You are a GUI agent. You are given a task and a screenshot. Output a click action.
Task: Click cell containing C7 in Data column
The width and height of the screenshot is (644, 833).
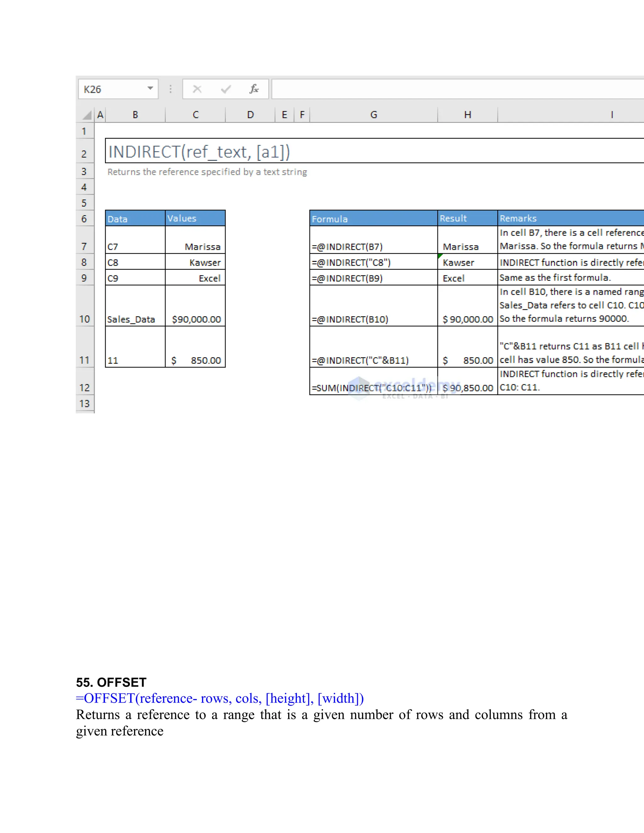135,240
